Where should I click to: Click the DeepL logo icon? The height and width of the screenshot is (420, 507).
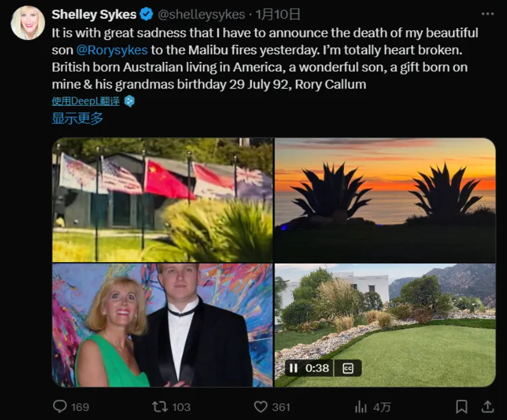point(130,101)
